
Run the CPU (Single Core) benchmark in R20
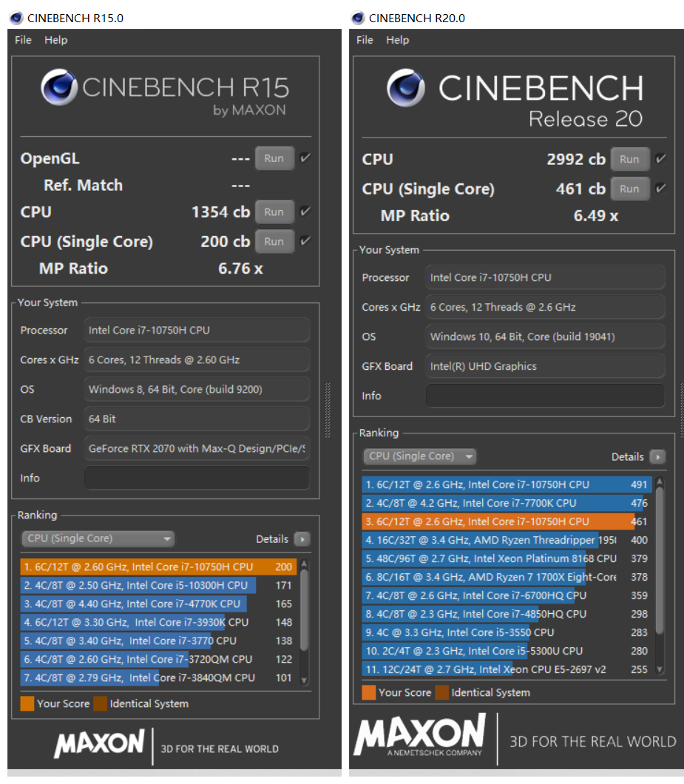629,189
